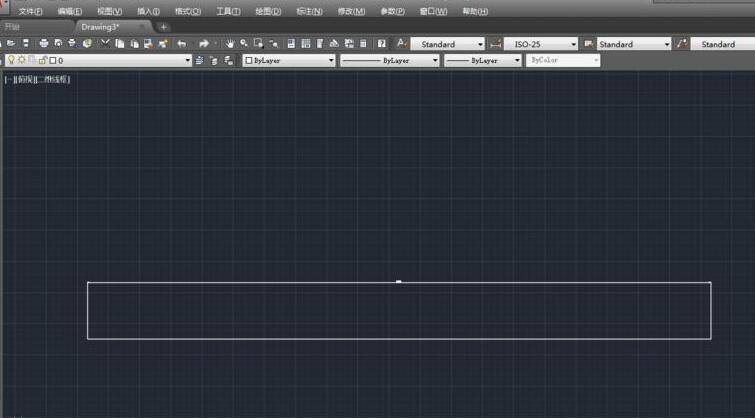
Task: Open the ISO-25 dimension style dropdown
Action: point(573,44)
